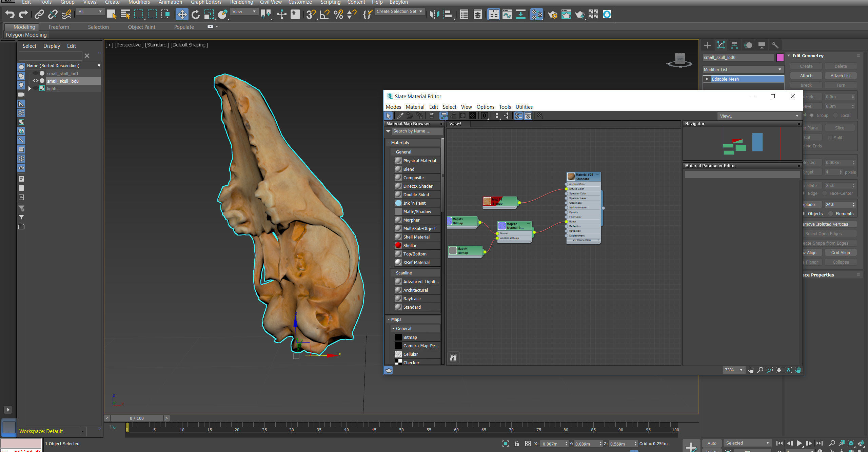Open the View1 dropdown in Slate editor
The height and width of the screenshot is (452, 868).
click(759, 116)
